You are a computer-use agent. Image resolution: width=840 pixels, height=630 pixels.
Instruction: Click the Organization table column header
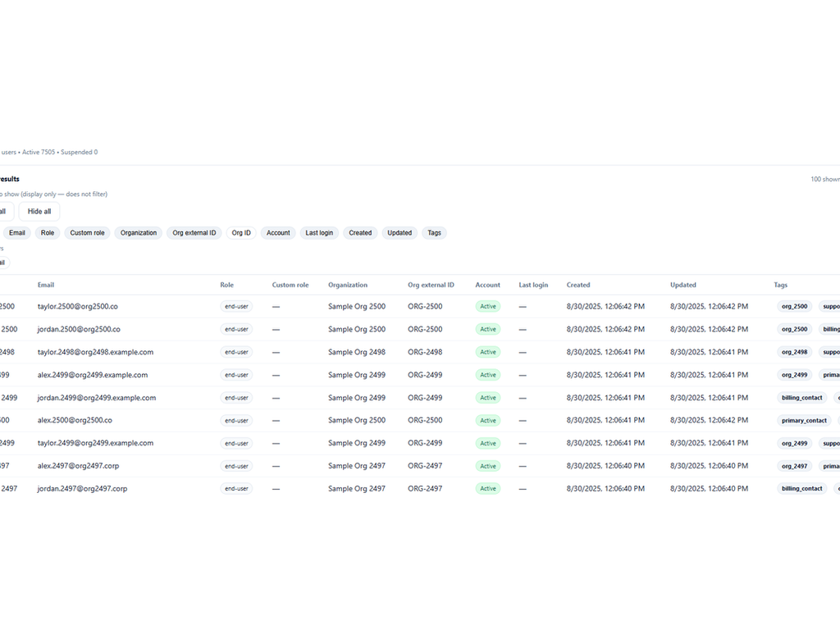coord(348,285)
